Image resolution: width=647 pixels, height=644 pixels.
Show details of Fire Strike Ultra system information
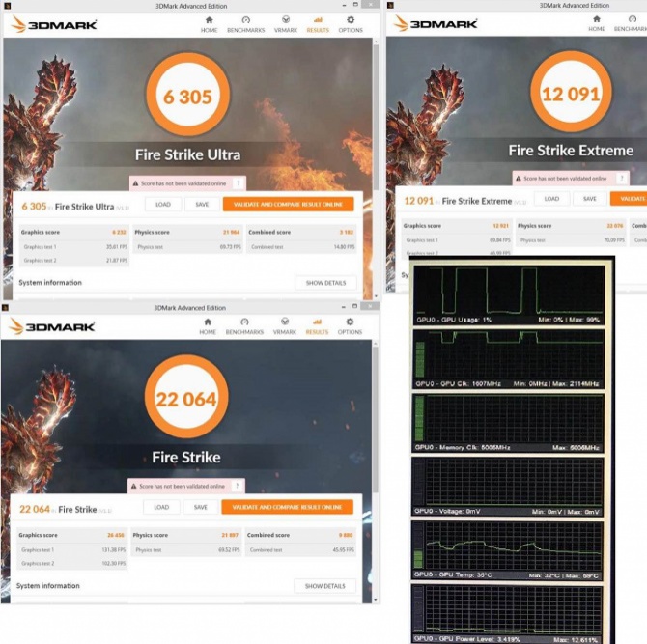click(325, 283)
